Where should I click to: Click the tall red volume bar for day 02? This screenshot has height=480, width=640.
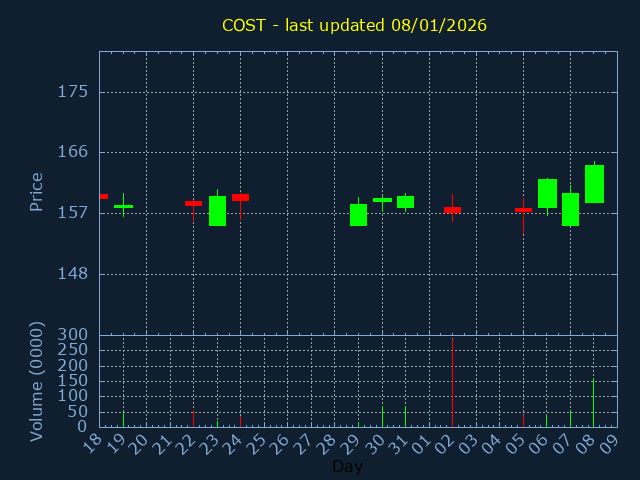[x=452, y=382]
